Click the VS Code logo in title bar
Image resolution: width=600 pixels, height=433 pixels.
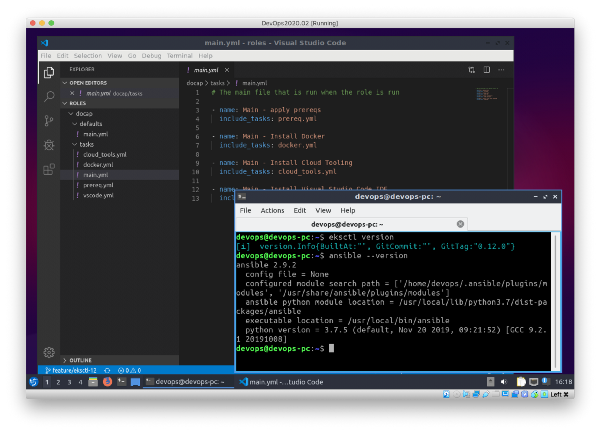[x=45, y=42]
